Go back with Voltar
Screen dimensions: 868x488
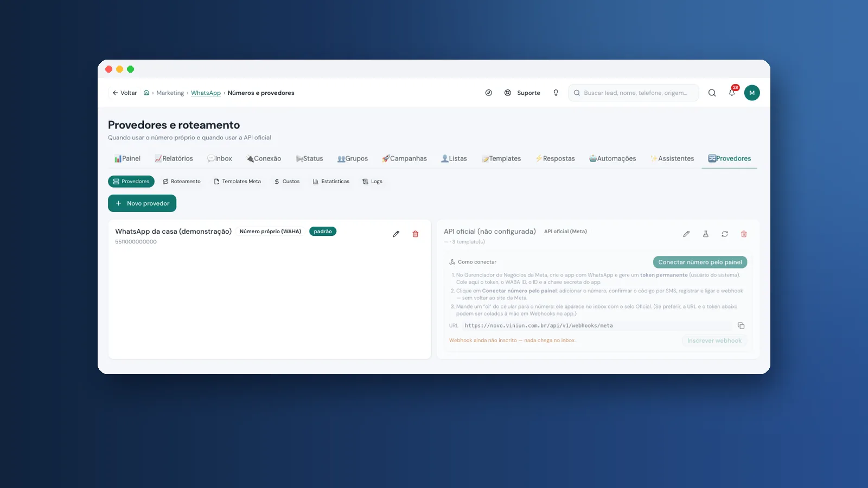click(x=124, y=93)
